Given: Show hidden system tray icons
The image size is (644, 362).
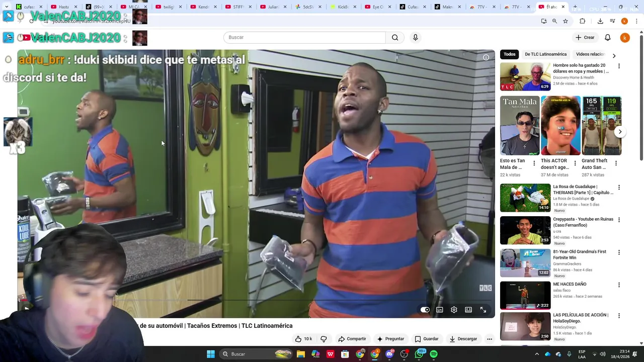Looking at the screenshot, I should (536, 354).
